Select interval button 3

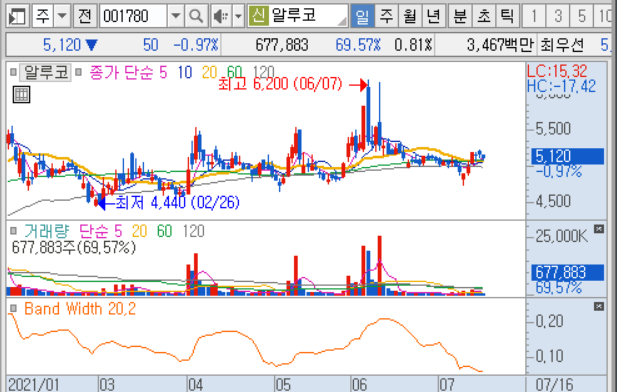tap(558, 16)
